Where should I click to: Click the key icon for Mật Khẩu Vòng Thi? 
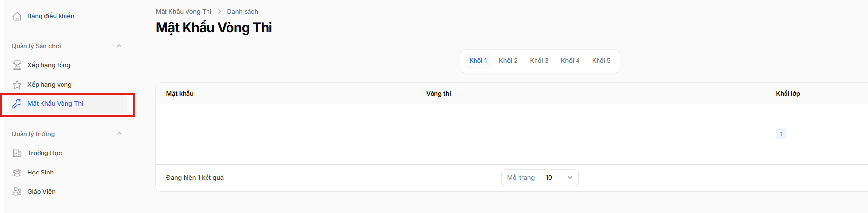(17, 104)
